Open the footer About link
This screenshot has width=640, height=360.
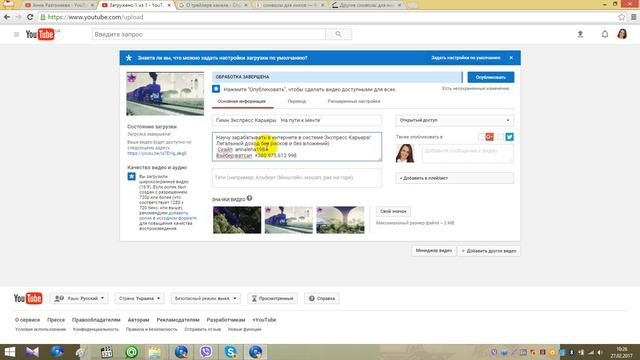[27, 320]
